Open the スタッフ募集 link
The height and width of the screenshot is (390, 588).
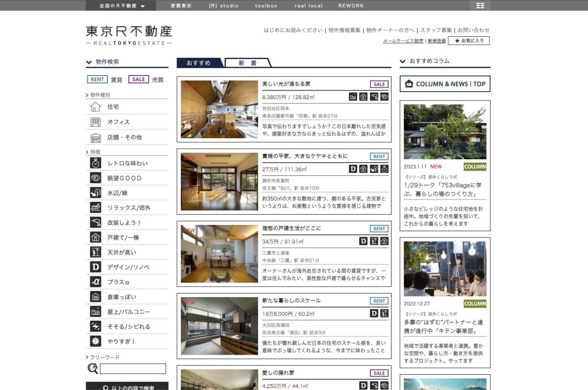click(437, 29)
